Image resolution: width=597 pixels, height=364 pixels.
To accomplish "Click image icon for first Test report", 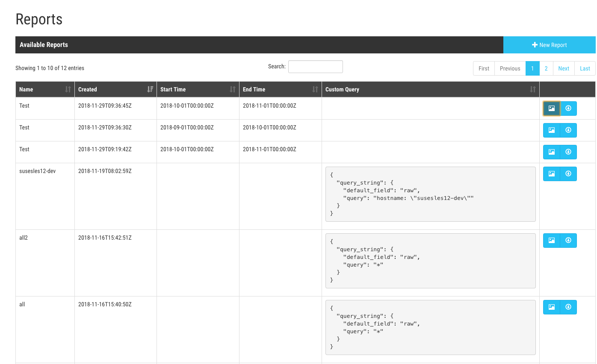I will pyautogui.click(x=551, y=109).
